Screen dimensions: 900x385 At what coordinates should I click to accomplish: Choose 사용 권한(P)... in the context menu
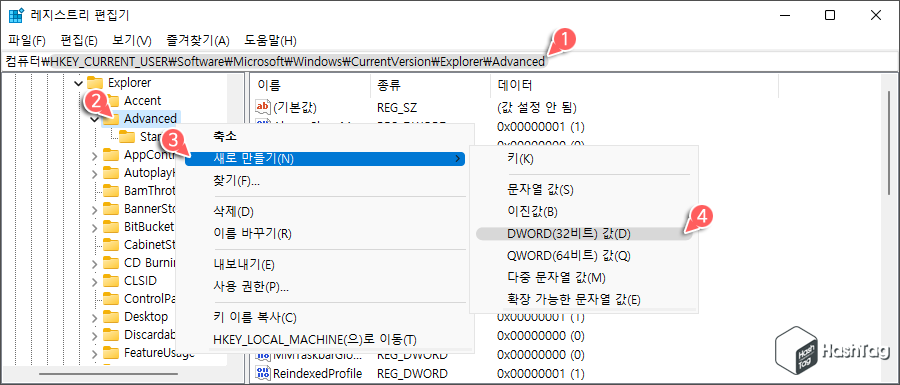pyautogui.click(x=325, y=287)
